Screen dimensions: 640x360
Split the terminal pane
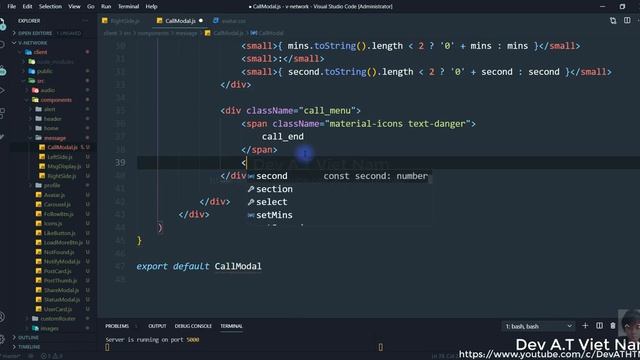coord(599,325)
